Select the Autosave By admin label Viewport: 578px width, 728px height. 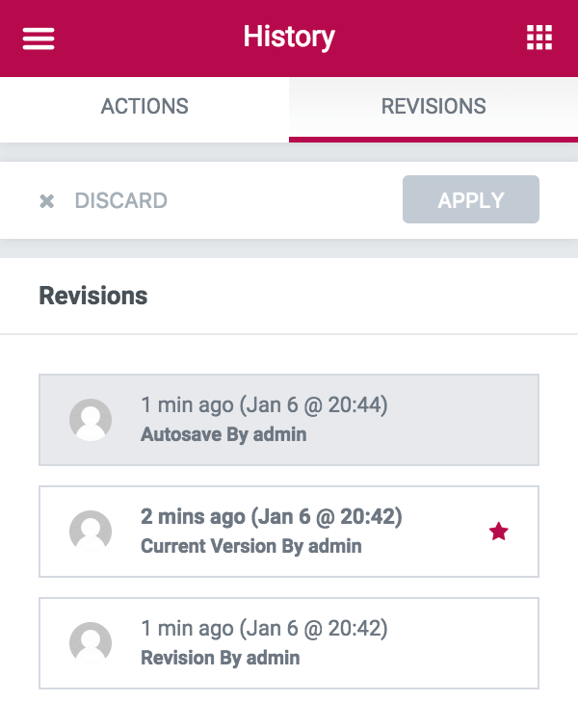223,434
